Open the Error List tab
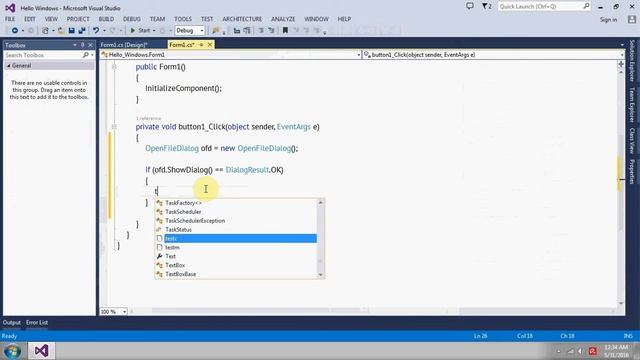Image resolution: width=640 pixels, height=360 pixels. (37, 322)
